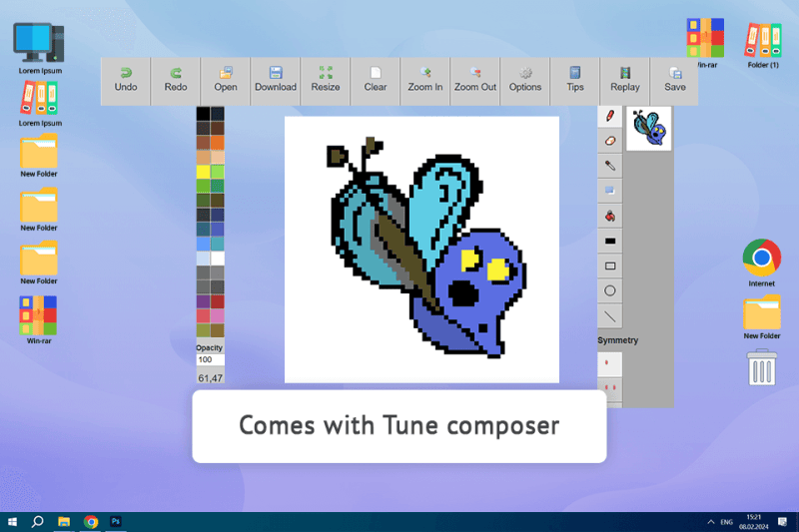Click Zoom Out on the toolbar
Image resolution: width=799 pixels, height=532 pixels.
click(x=475, y=81)
